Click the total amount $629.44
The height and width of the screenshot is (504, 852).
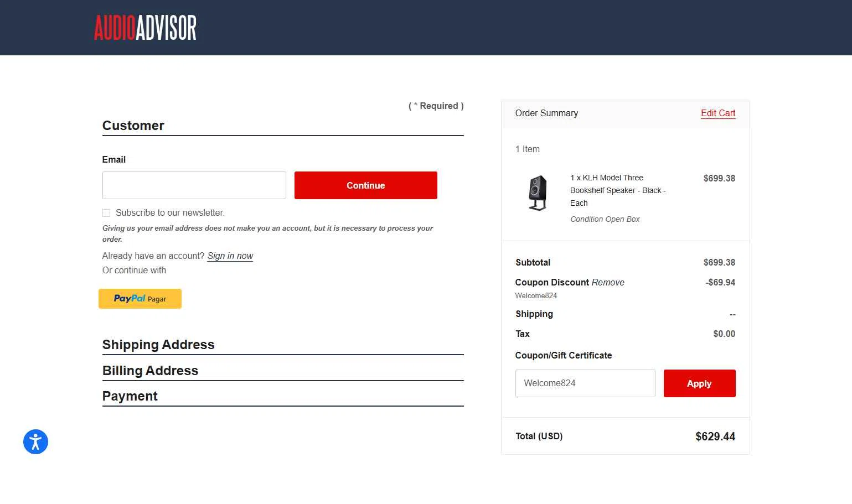pos(715,437)
